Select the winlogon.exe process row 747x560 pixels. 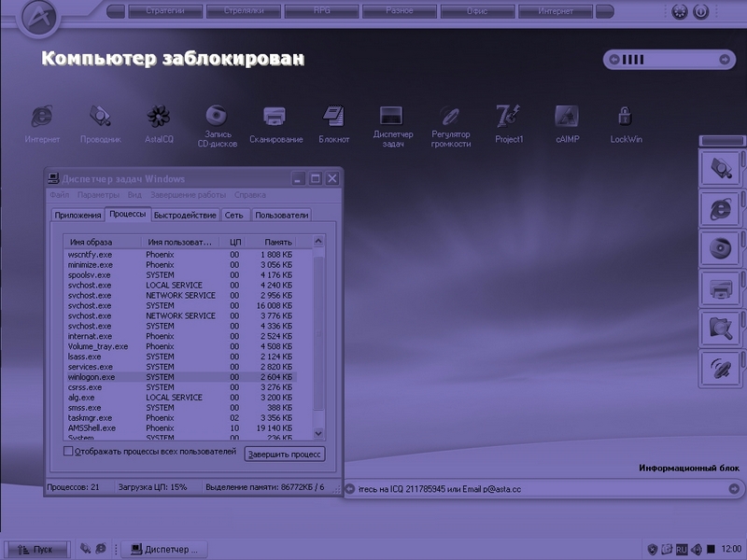[x=180, y=377]
